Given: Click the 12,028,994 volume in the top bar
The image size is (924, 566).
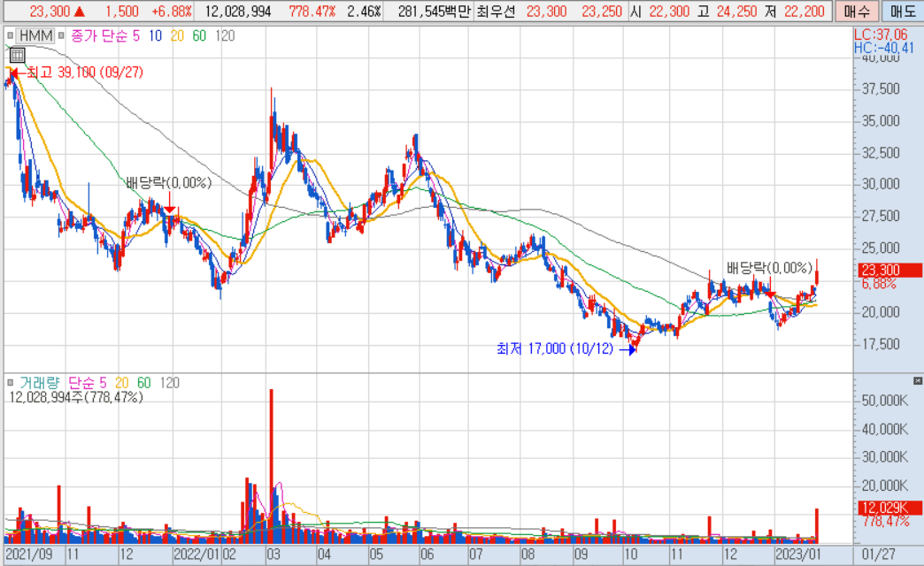Looking at the screenshot, I should pos(238,11).
